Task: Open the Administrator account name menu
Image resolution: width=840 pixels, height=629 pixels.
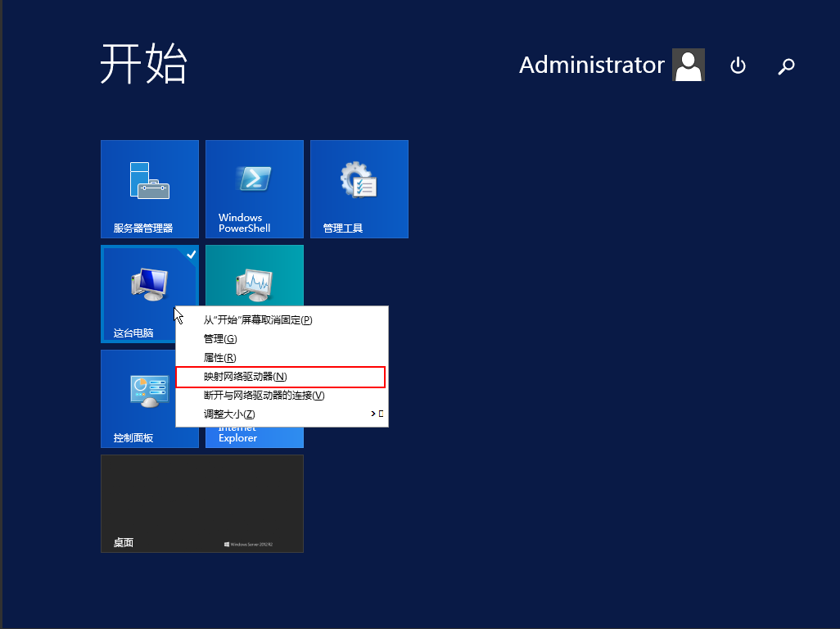Action: click(x=591, y=66)
